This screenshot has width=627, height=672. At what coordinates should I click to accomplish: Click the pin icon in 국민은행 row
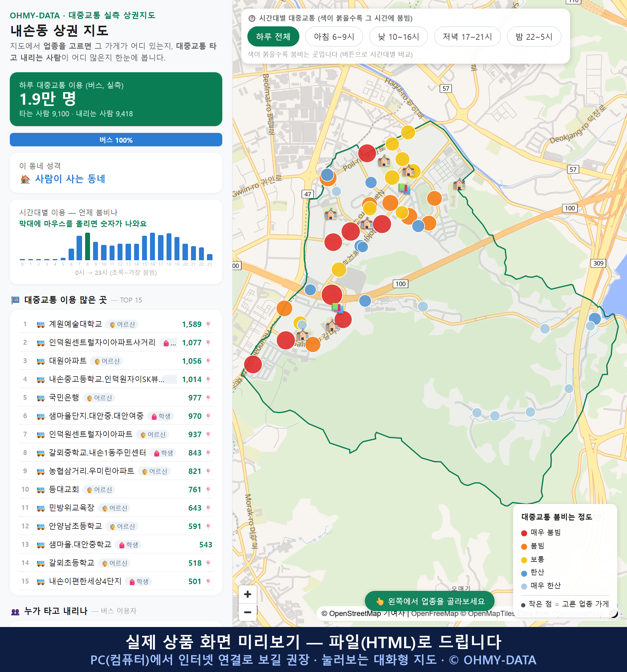tap(208, 398)
